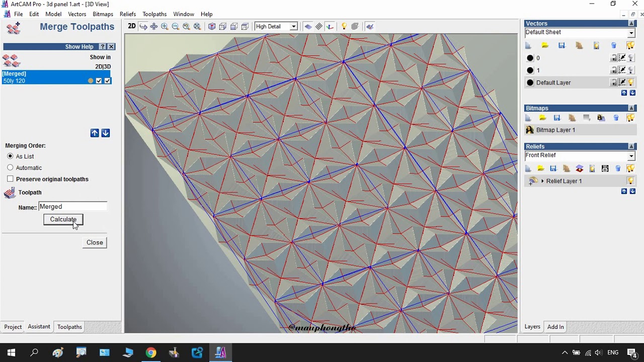Open the Reliefs menu
Viewport: 644px width, 362px height.
[x=128, y=14]
